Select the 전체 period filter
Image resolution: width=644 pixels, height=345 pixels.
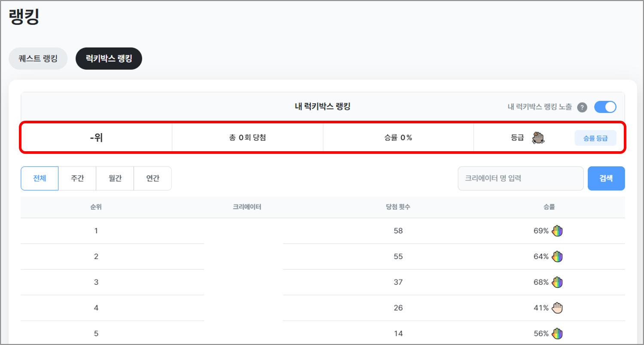tap(40, 178)
